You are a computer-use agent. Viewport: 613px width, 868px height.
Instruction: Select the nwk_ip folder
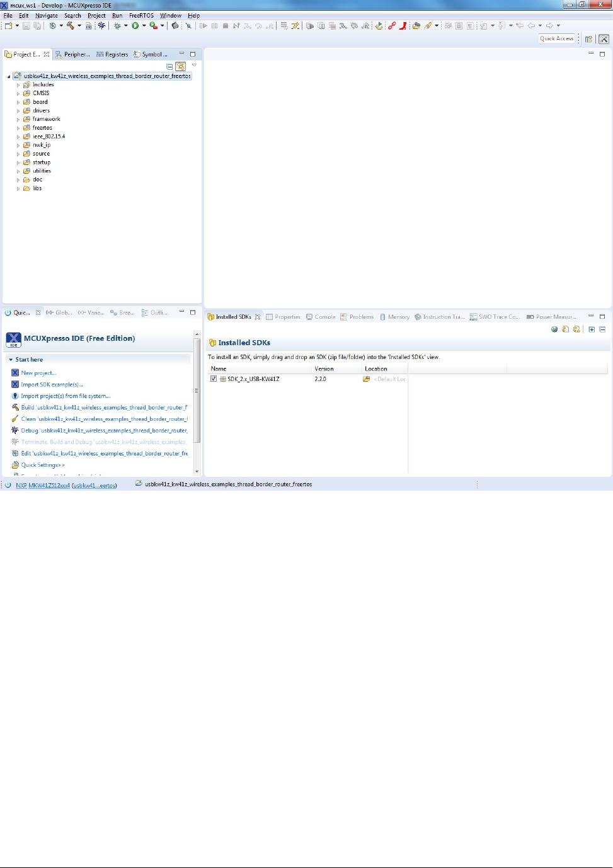[x=42, y=145]
